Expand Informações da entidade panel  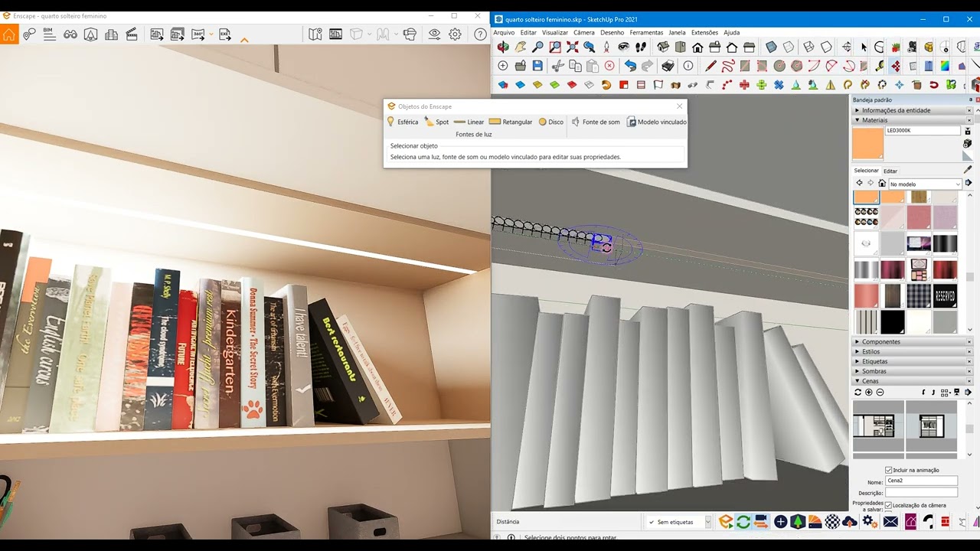point(911,110)
